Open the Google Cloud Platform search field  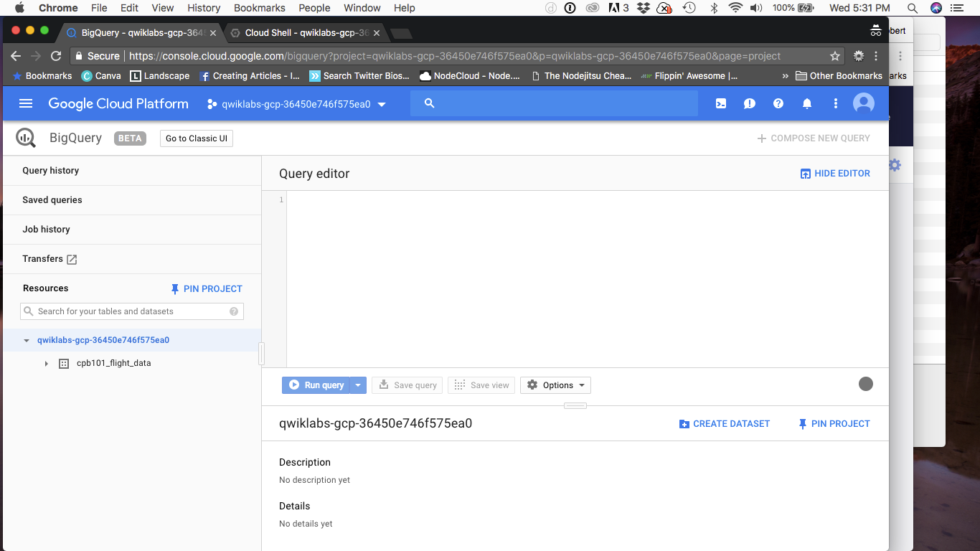[552, 103]
